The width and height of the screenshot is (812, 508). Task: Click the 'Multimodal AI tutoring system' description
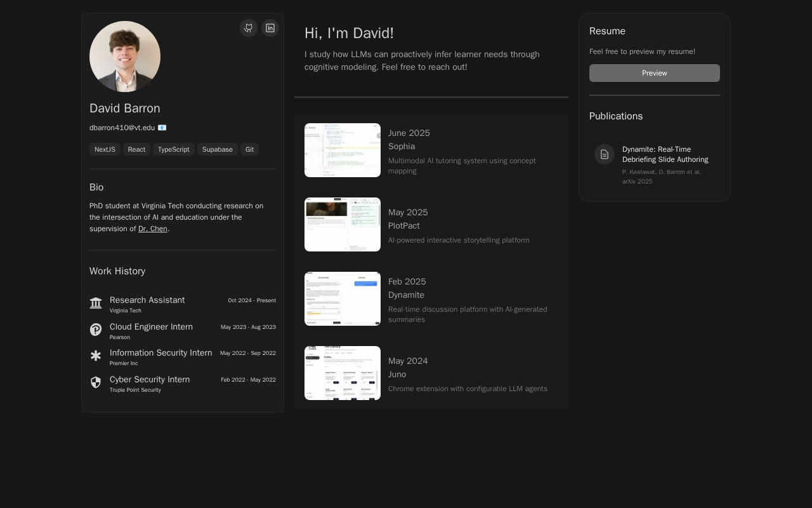coord(462,166)
